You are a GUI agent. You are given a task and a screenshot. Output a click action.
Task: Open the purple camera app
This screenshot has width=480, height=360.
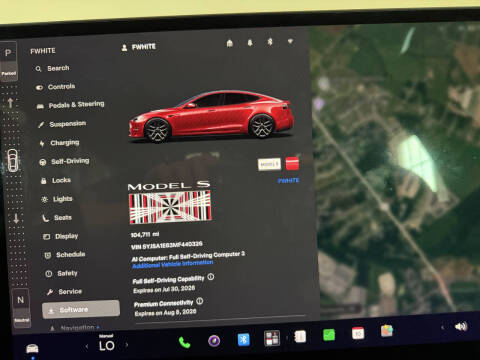214,341
